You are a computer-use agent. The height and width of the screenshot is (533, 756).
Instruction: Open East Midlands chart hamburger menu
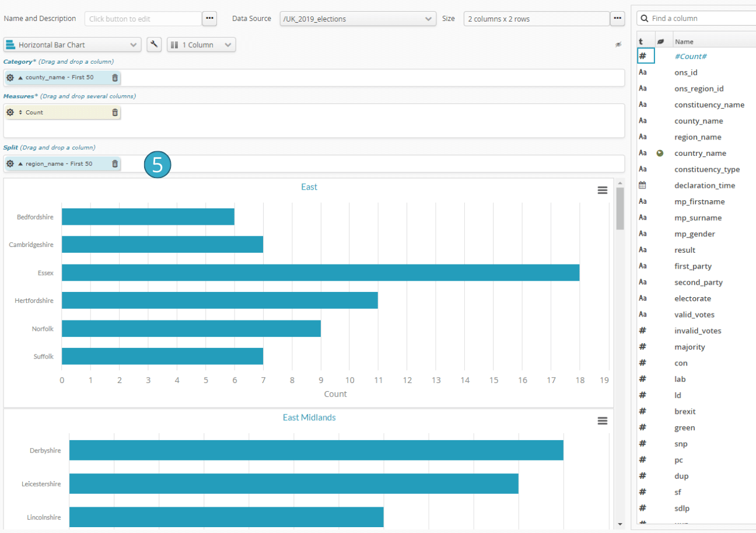point(603,421)
